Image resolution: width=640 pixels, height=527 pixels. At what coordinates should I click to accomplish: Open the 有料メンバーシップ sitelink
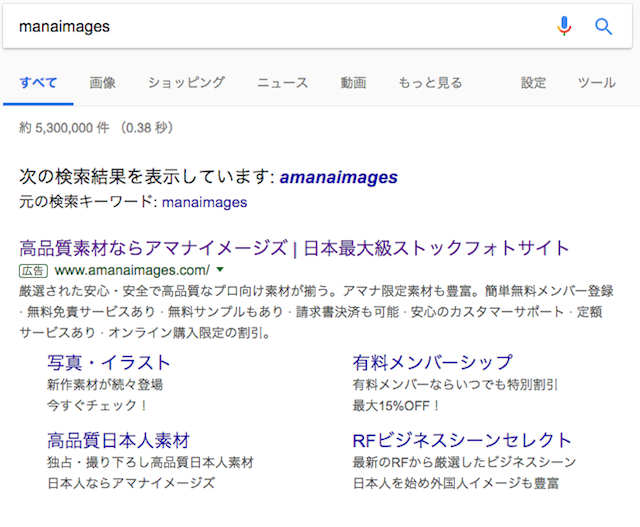pos(432,362)
